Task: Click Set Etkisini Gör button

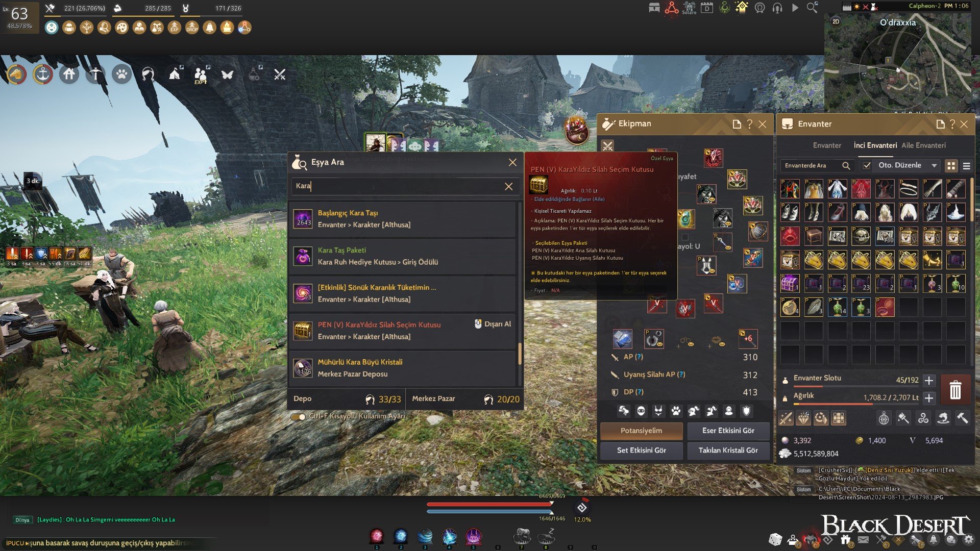Action: 641,450
